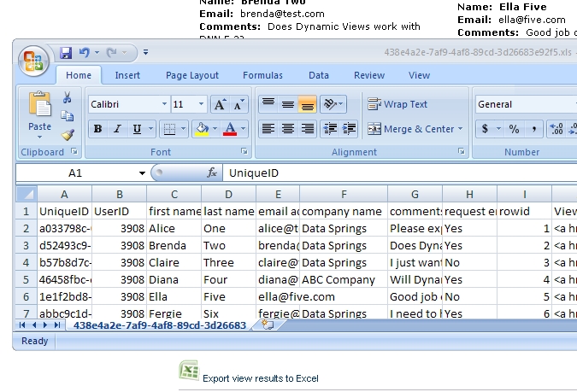The image size is (577, 392).
Task: Open the Formulas tab
Action: pyautogui.click(x=262, y=75)
